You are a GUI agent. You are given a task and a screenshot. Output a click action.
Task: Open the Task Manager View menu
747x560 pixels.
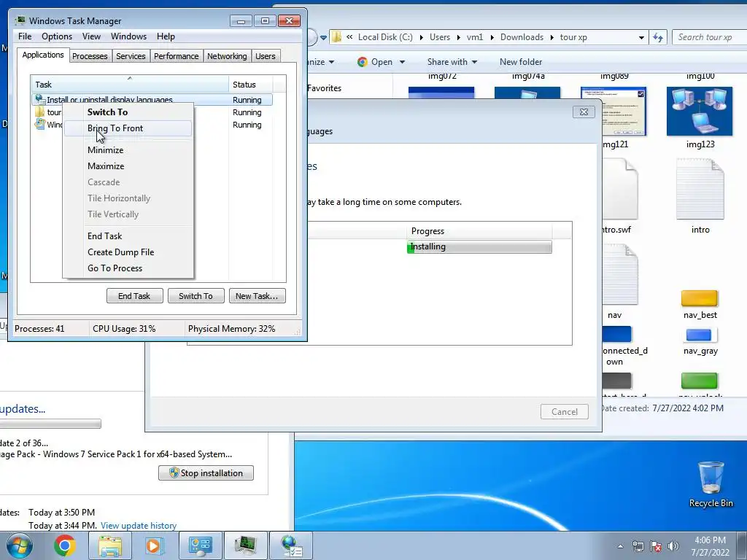[x=91, y=36]
